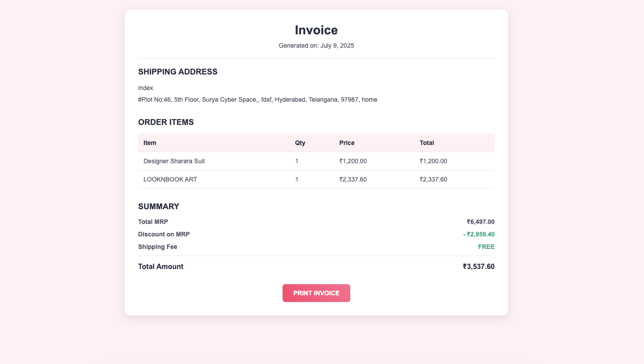The height and width of the screenshot is (364, 644).
Task: Click the Total MRP value ₹6,497.00
Action: (480, 222)
